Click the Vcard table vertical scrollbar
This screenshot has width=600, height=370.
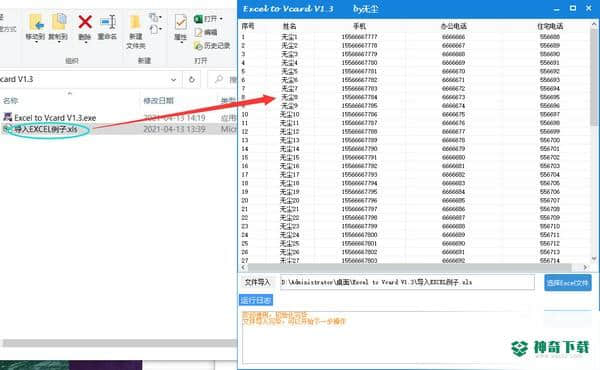594,77
